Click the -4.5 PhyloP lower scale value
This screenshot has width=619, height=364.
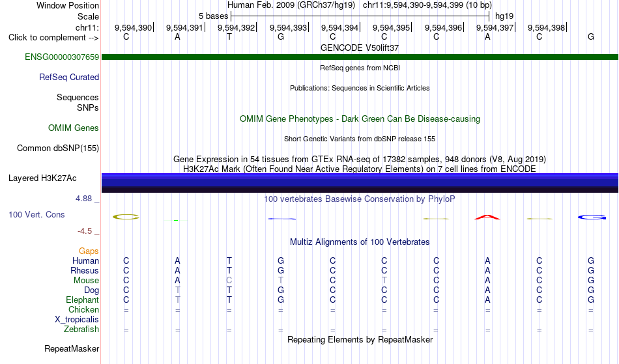[85, 231]
